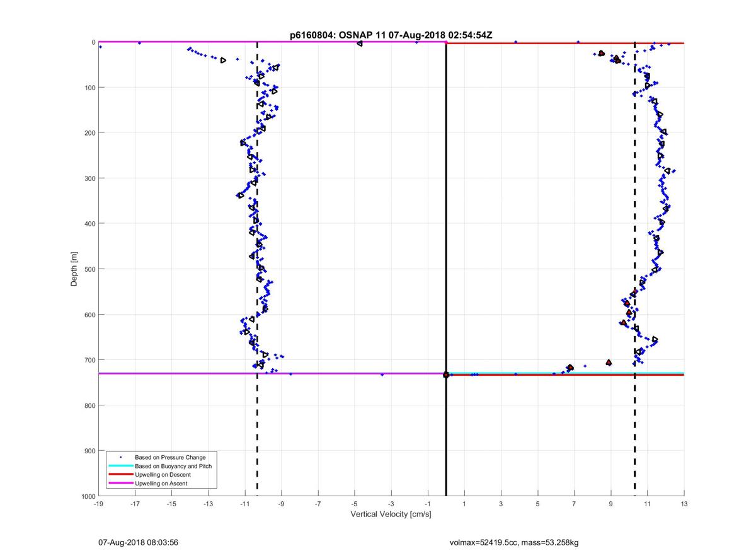This screenshot has height=558, width=756.
Task: Click the -7 velocity tick label
Action: click(x=318, y=504)
